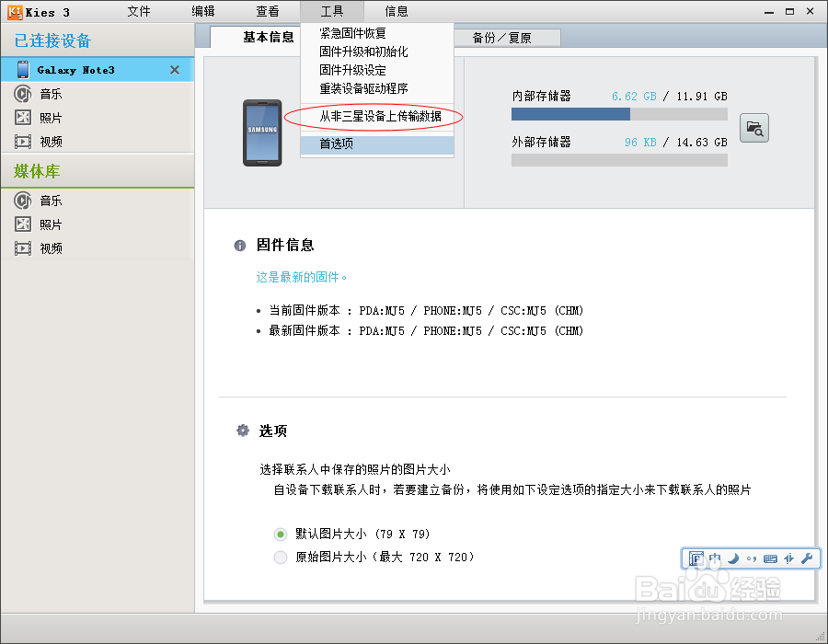This screenshot has height=644, width=828.
Task: Toggle full/half-width with the moon icon
Action: pyautogui.click(x=733, y=558)
